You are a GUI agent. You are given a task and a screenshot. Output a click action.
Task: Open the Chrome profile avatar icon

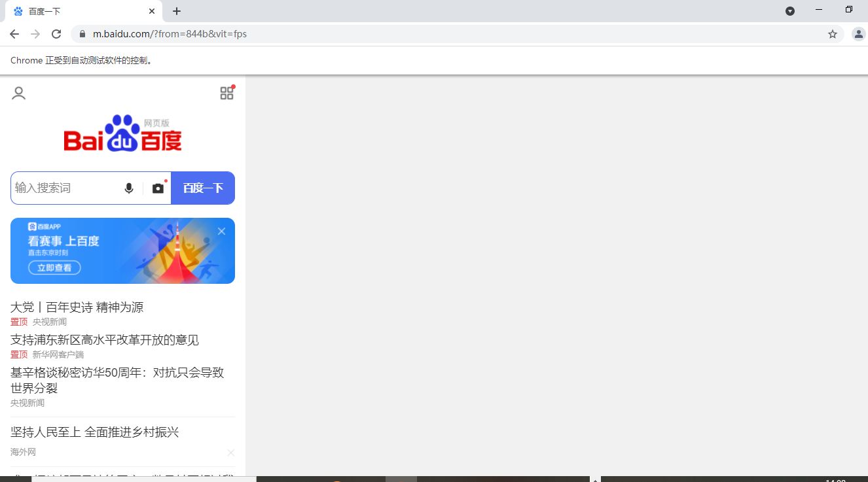[x=858, y=34]
